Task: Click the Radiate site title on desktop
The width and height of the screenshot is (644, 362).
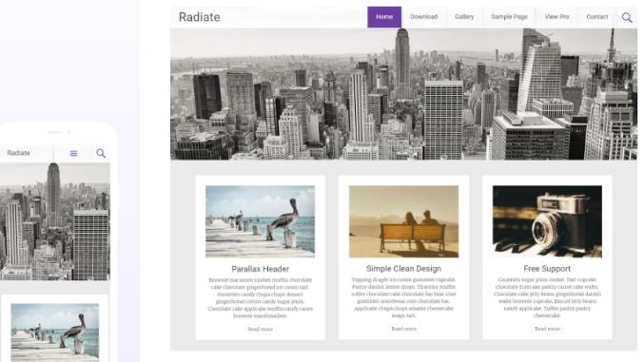Action: [199, 17]
